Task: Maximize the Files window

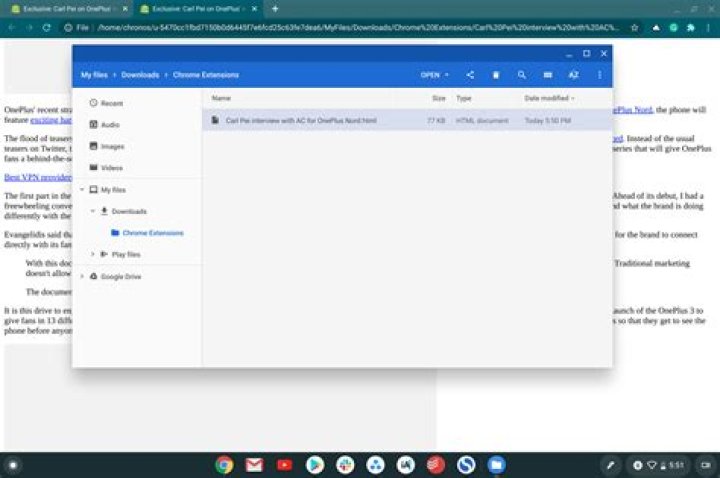Action: pyautogui.click(x=586, y=54)
